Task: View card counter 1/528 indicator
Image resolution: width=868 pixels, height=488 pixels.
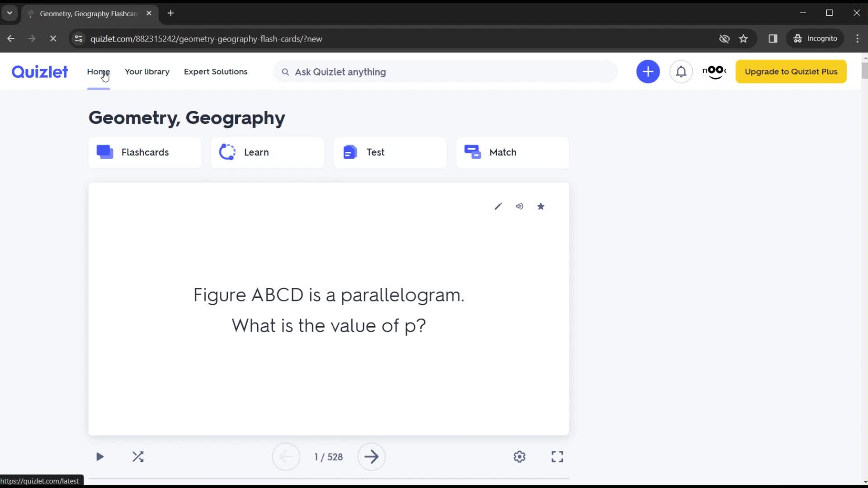Action: [329, 456]
